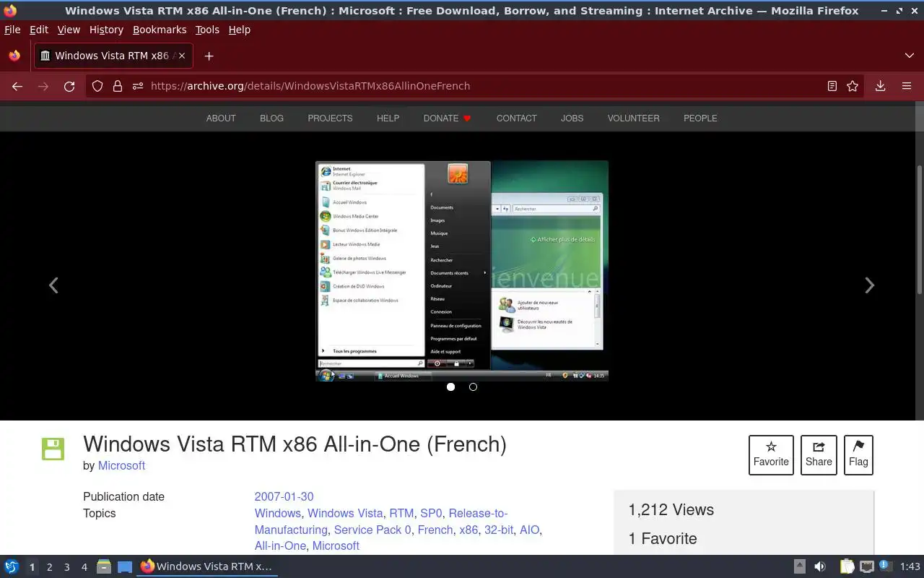Click the Vista screenshot preview image
The width and height of the screenshot is (924, 578).
point(462,270)
